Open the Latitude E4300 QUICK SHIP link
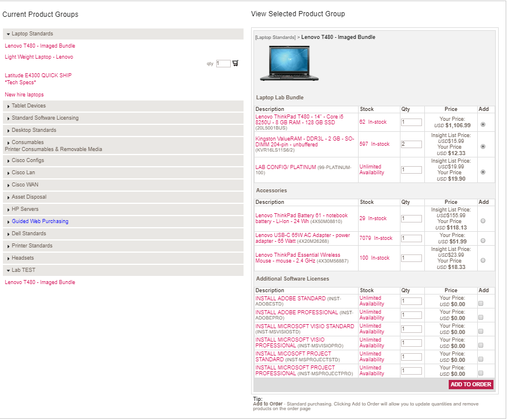Image resolution: width=508 pixels, height=420 pixels. [38, 76]
